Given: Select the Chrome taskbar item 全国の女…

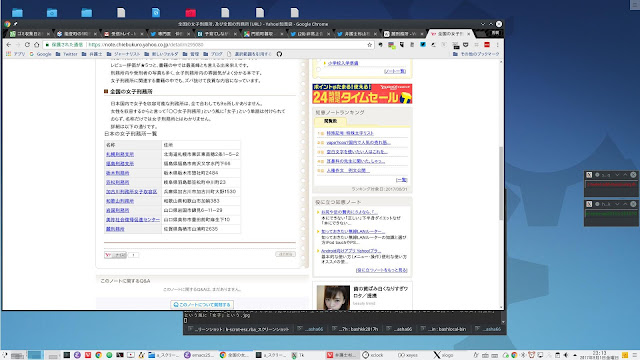Looking at the screenshot, I should (x=235, y=355).
